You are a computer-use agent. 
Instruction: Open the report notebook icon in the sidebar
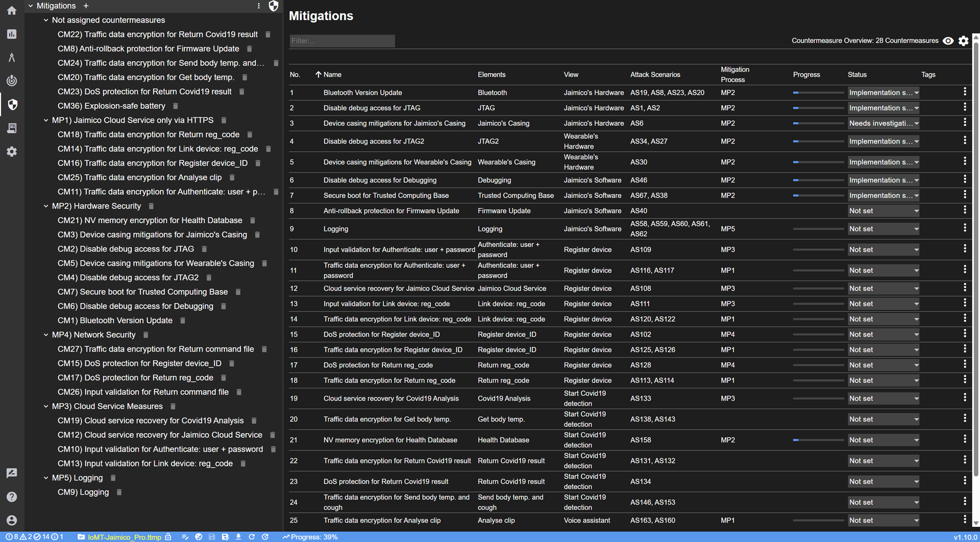click(x=11, y=128)
